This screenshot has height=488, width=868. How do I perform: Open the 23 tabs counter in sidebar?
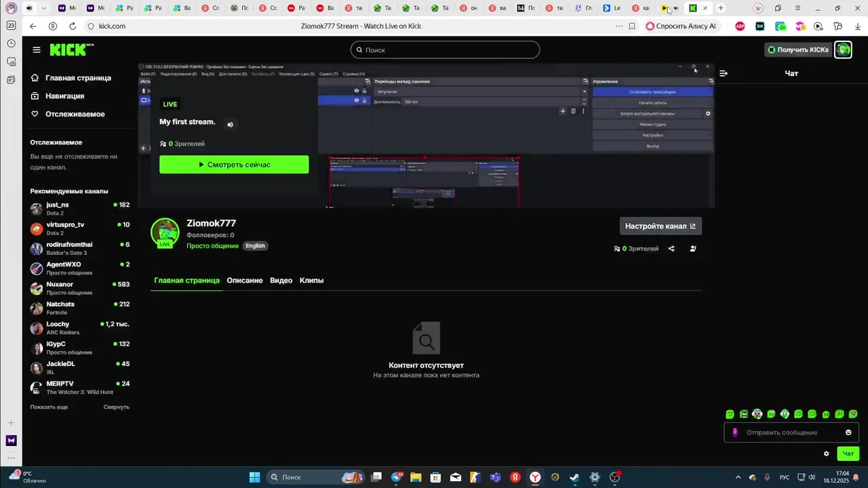point(11,25)
